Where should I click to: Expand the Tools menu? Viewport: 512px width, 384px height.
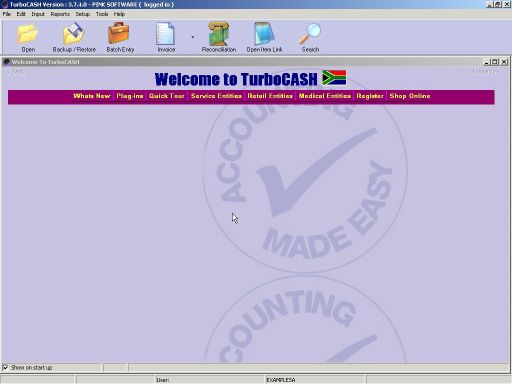pos(102,14)
